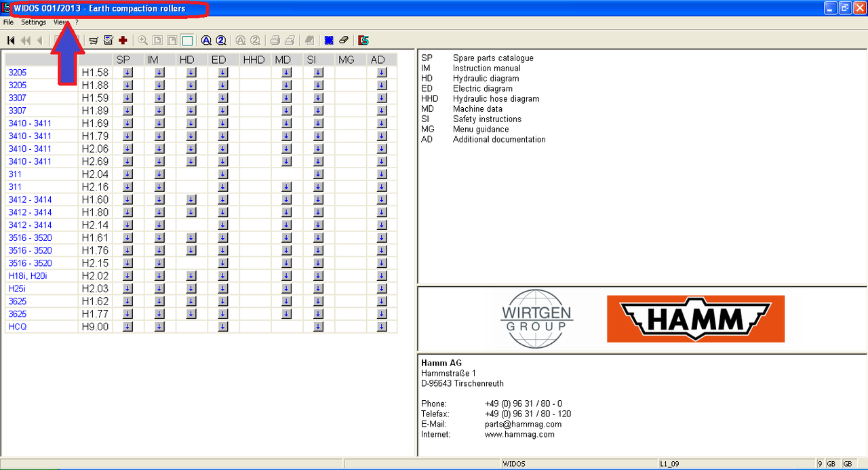Image resolution: width=868 pixels, height=470 pixels.
Task: Open SI safety instructions for 3625 H1.77
Action: (x=319, y=314)
